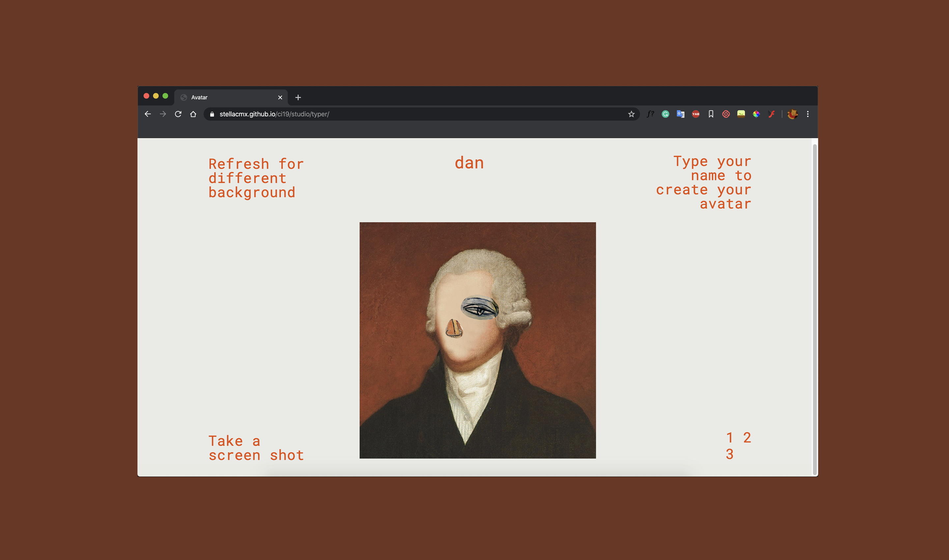Click the green maximize window button
The height and width of the screenshot is (560, 949).
[x=165, y=96]
